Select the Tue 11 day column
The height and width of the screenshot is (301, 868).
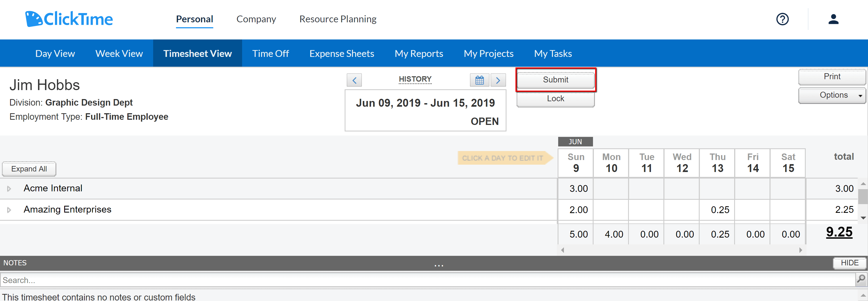[x=647, y=163]
